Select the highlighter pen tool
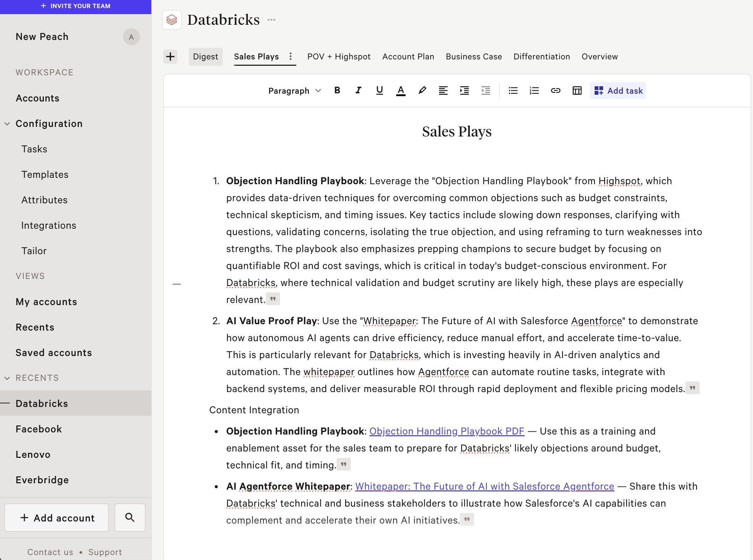Viewport: 753px width, 560px height. click(x=422, y=91)
